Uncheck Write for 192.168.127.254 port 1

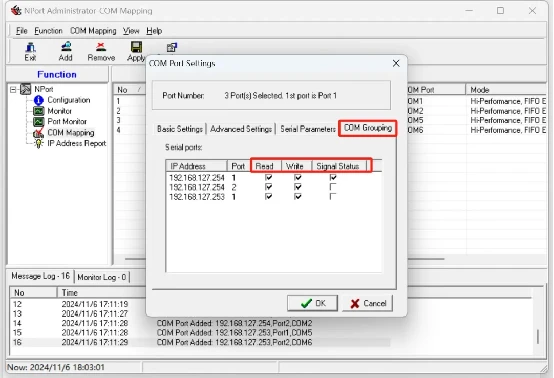298,177
